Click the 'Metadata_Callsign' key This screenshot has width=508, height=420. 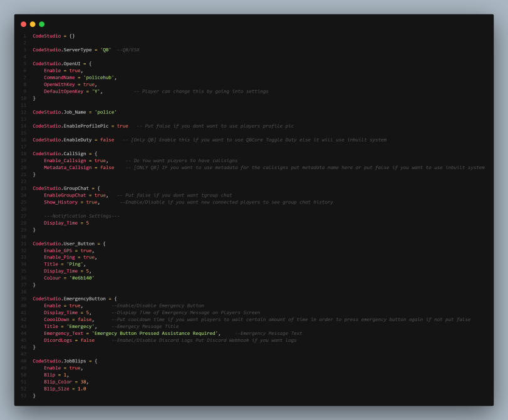click(68, 168)
